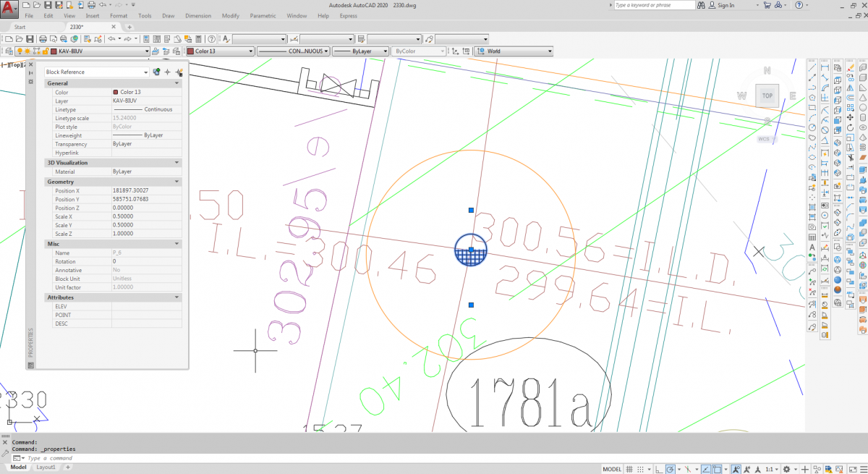This screenshot has width=868, height=474.
Task: Click the Layer Previous icon
Action: 166,51
